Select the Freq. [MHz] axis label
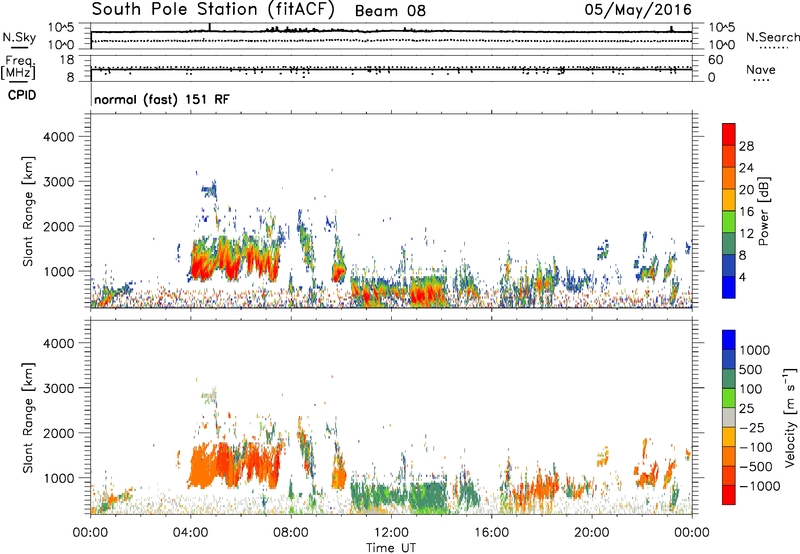The width and height of the screenshot is (800, 554). 18,67
